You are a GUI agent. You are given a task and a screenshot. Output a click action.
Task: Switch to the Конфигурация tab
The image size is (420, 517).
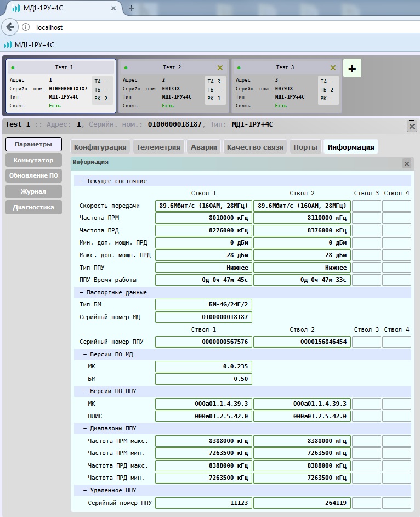click(100, 147)
